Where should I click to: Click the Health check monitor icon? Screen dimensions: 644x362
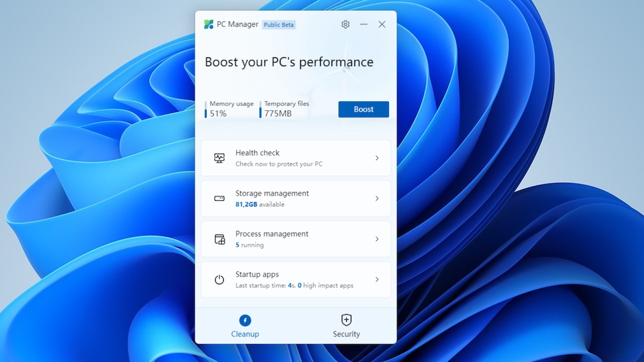[x=219, y=158]
